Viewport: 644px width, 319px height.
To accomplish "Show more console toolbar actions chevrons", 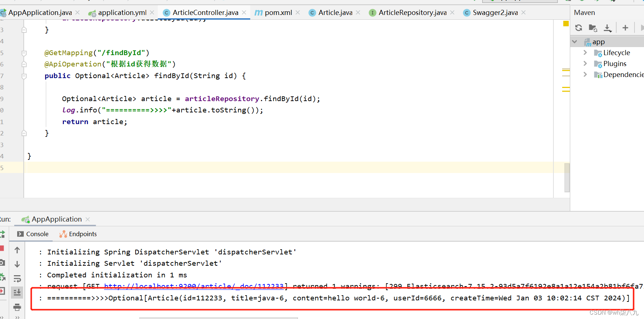I will [x=17, y=317].
